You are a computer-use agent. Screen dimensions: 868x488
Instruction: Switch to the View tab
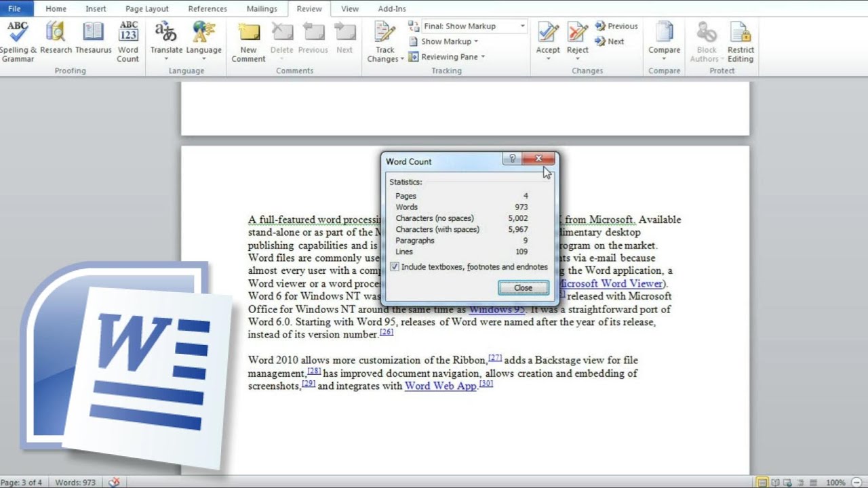click(x=350, y=9)
